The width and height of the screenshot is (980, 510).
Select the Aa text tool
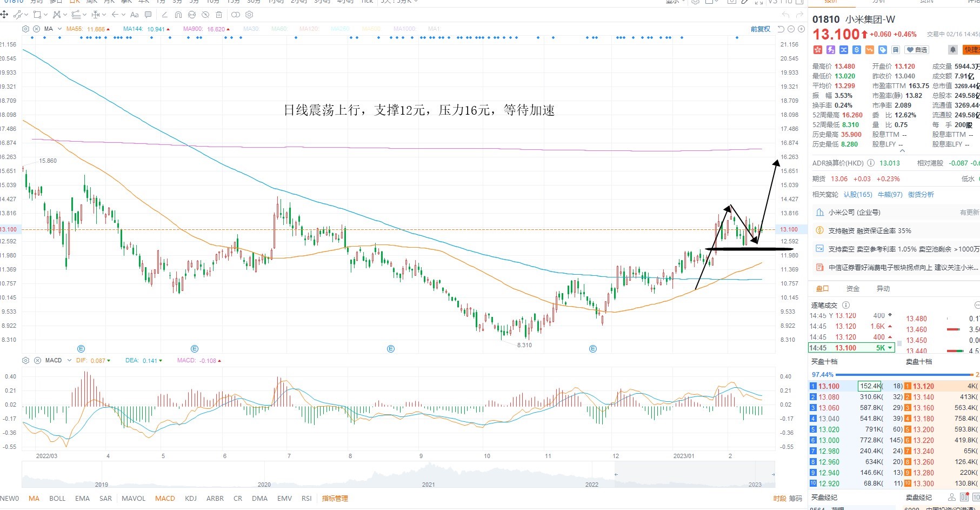click(x=135, y=15)
